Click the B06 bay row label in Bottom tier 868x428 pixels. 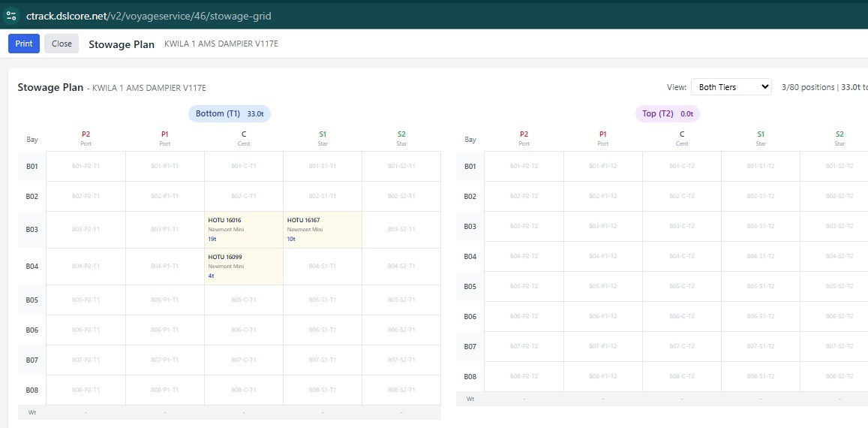click(32, 330)
